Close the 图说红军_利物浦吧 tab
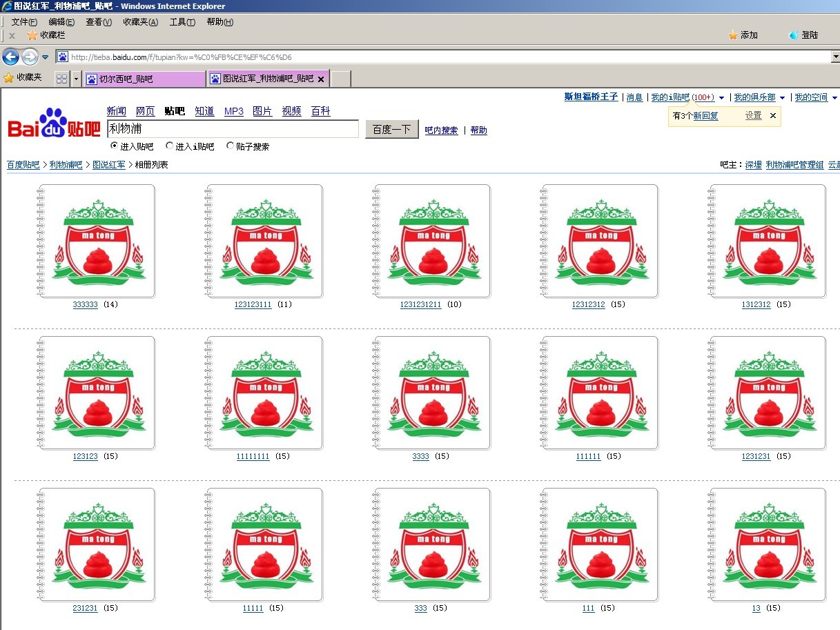Screen dimensions: 840x630 pos(320,79)
